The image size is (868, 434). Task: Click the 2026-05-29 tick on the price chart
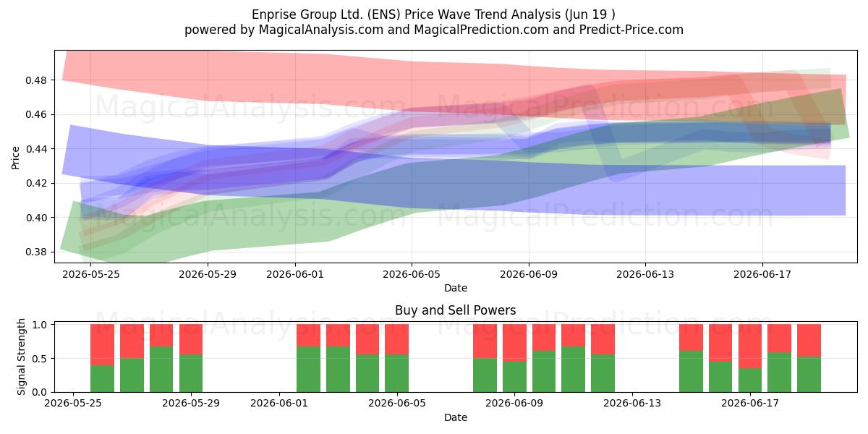tap(208, 274)
